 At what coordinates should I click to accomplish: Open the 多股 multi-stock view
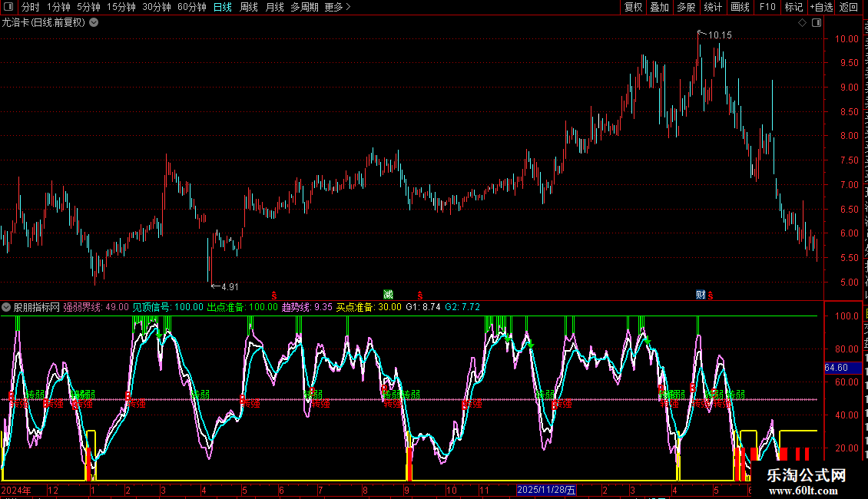tap(686, 7)
